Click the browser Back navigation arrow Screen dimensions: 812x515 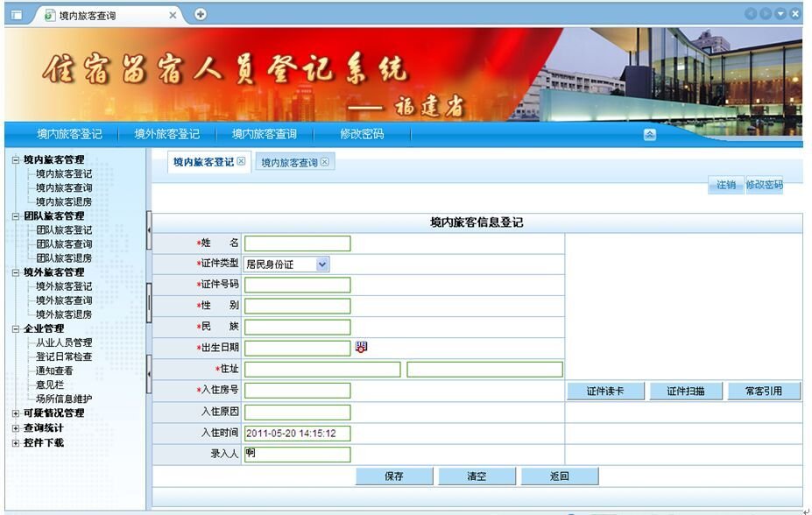[749, 13]
